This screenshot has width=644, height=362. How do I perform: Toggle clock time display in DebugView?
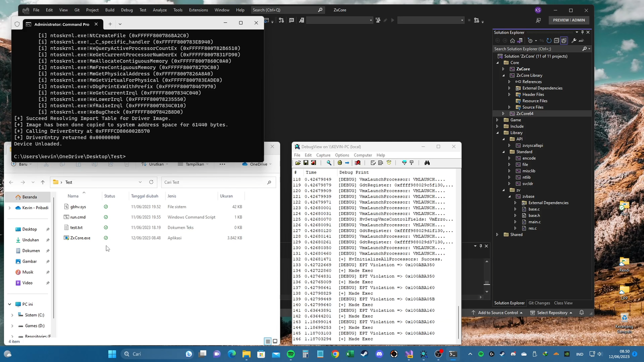tap(388, 162)
